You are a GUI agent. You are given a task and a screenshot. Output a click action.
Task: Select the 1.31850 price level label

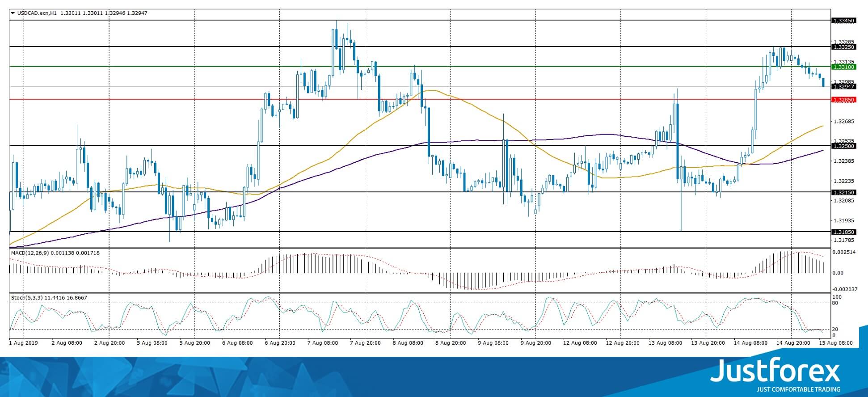click(x=843, y=232)
